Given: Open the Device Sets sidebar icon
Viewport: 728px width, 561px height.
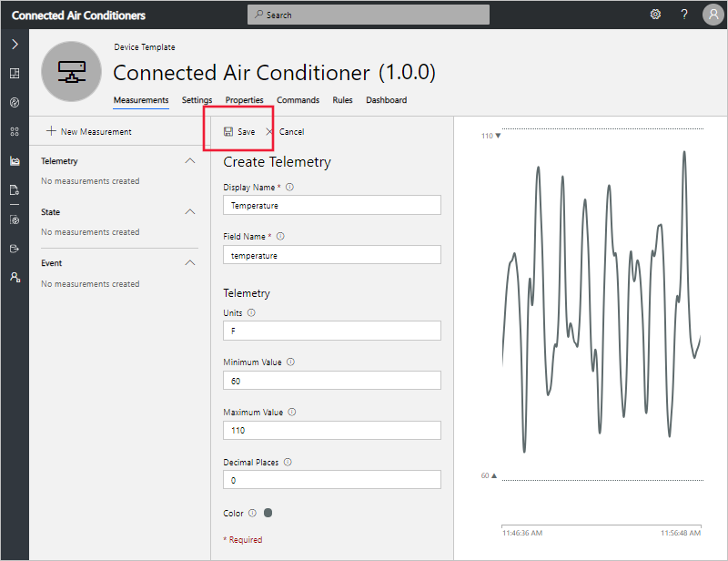Looking at the screenshot, I should [x=15, y=131].
